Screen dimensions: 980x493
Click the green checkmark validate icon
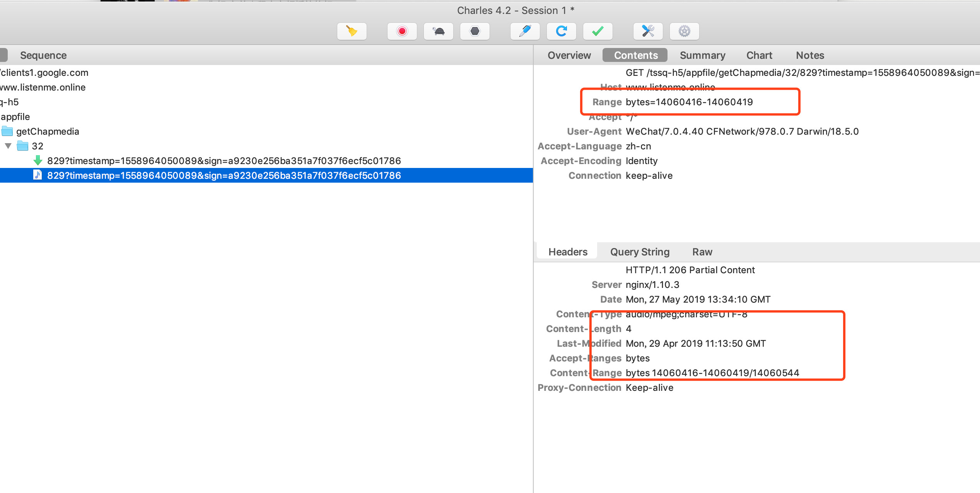pyautogui.click(x=598, y=31)
